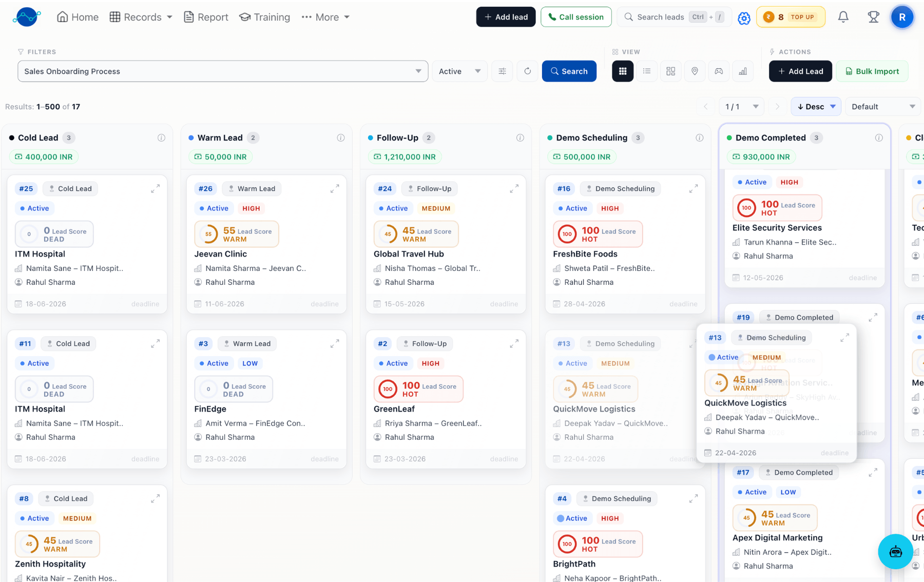924x582 pixels.
Task: Open the notifications bell
Action: (x=843, y=17)
